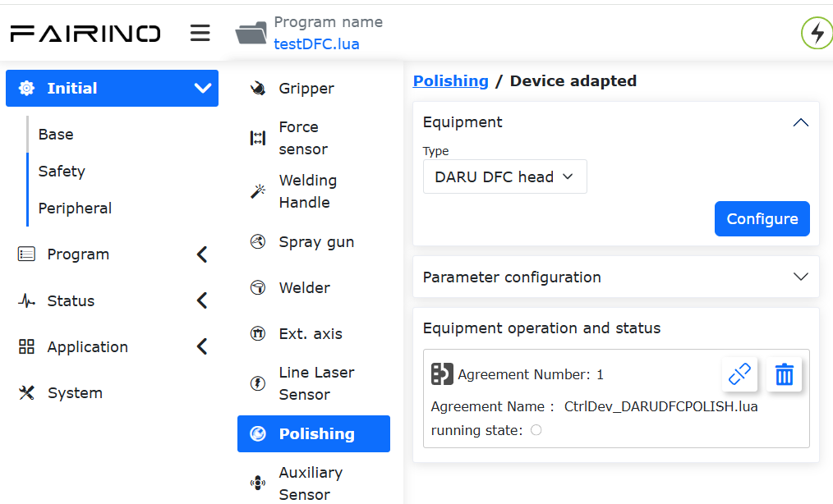Screen dimensions: 833x504
Task: Delete agreement with trash icon
Action: coord(785,374)
